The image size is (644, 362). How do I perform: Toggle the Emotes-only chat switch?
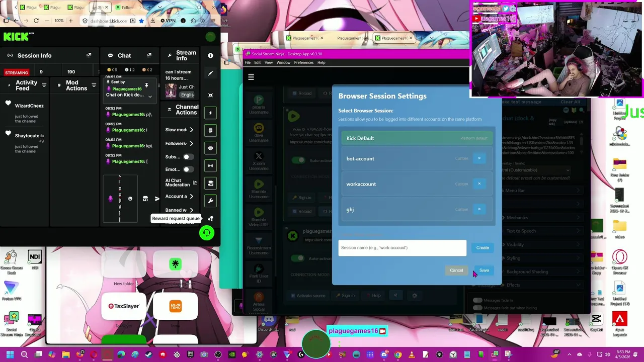189,169
